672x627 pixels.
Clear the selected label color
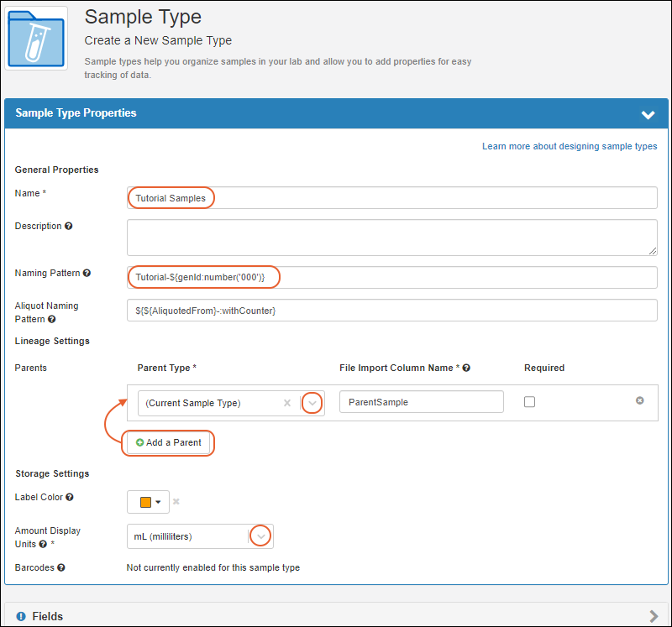click(x=176, y=501)
